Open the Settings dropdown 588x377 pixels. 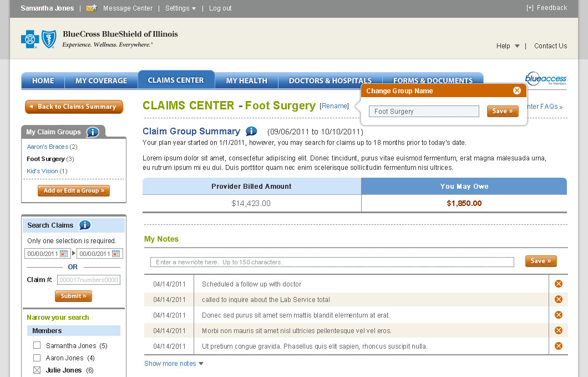pos(180,8)
